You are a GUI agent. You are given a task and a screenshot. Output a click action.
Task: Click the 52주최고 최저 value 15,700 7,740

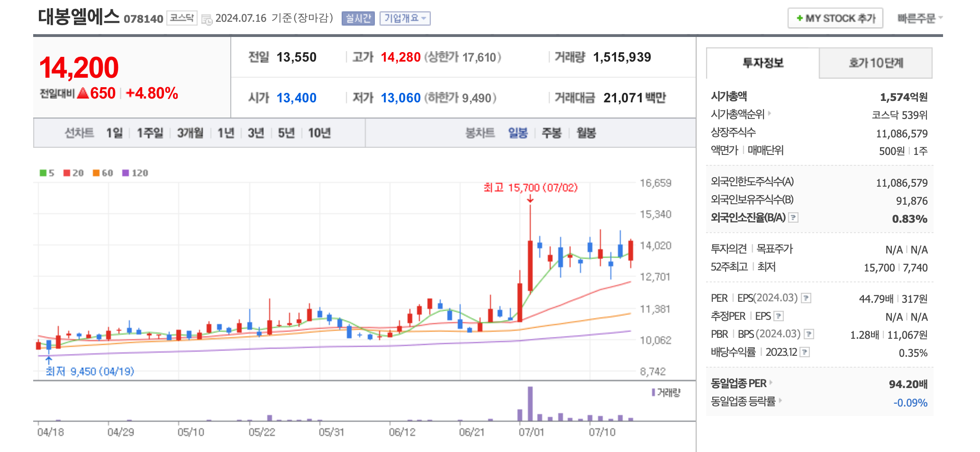tap(896, 268)
